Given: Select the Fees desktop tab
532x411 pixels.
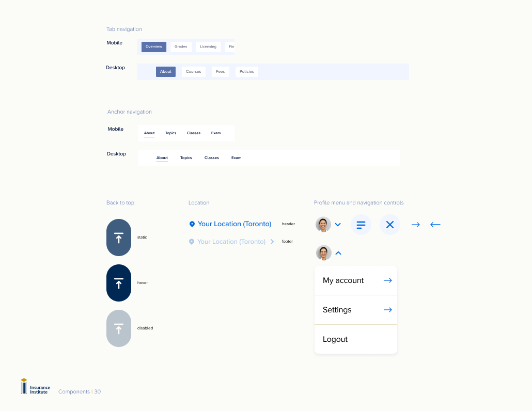Looking at the screenshot, I should pos(220,72).
